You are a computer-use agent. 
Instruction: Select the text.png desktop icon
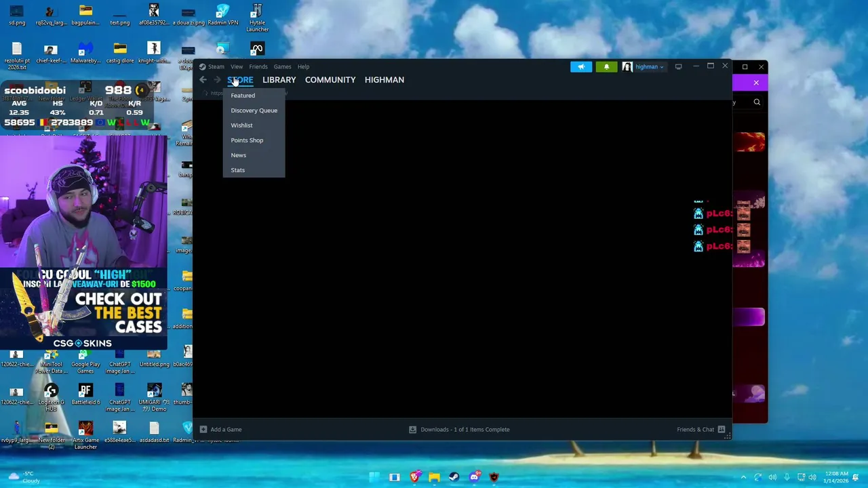coord(119,15)
